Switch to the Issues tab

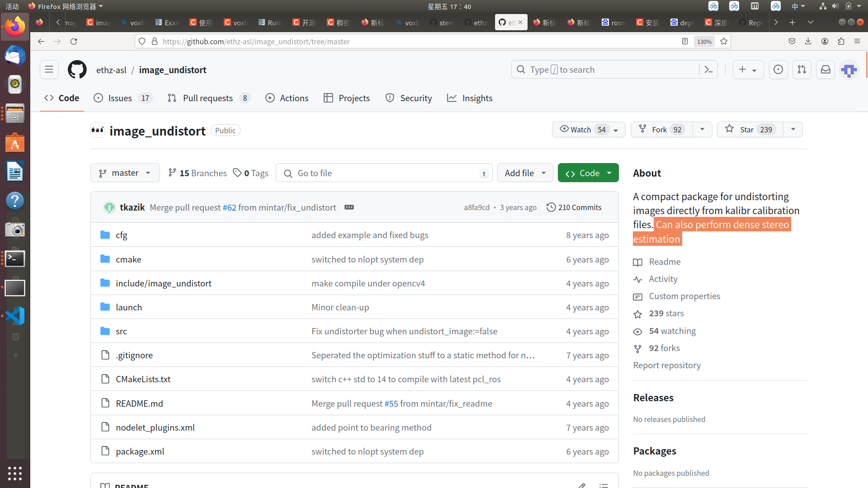click(120, 98)
